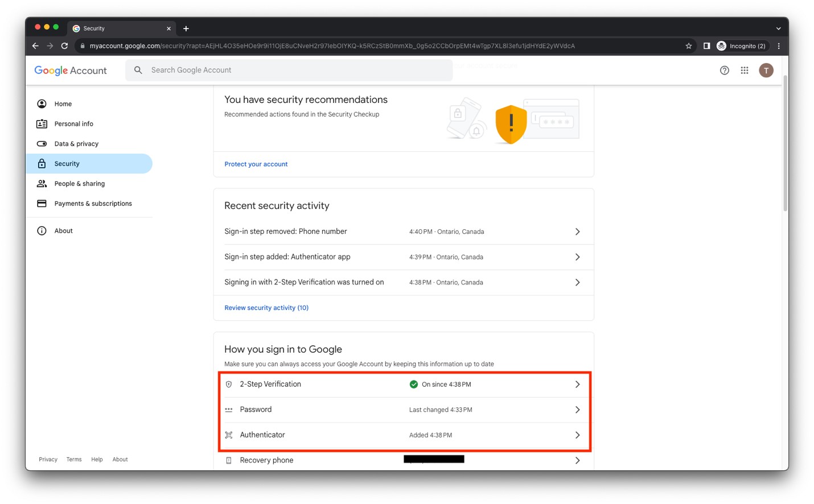Viewport: 814px width, 504px height.
Task: Click chevron on Authenticator row
Action: 577,435
